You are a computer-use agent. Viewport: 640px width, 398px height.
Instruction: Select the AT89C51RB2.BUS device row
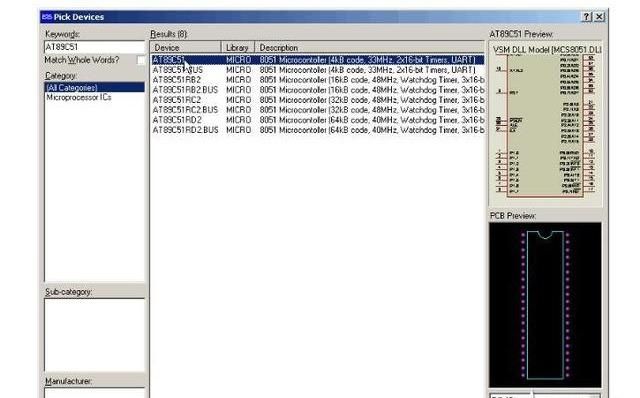[318, 90]
